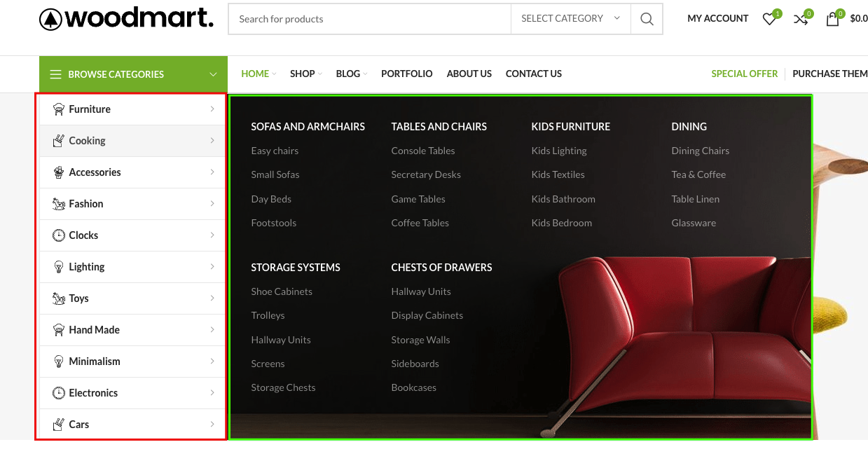
Task: Go to the Home menu item
Action: coord(255,74)
